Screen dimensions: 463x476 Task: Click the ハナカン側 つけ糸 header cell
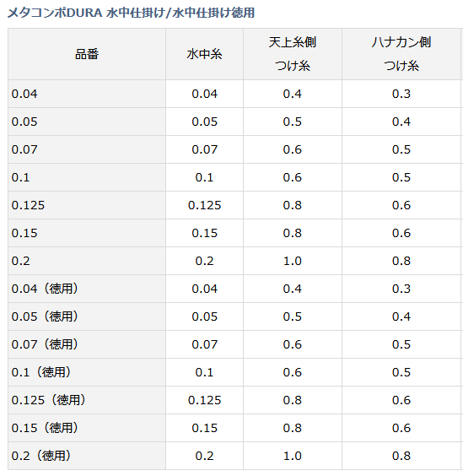click(401, 54)
